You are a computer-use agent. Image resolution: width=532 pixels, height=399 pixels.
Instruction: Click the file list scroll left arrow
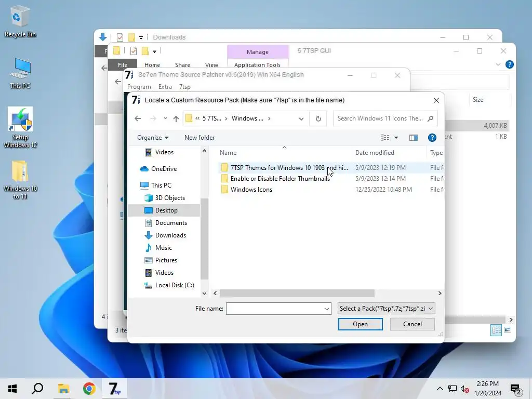click(x=215, y=293)
